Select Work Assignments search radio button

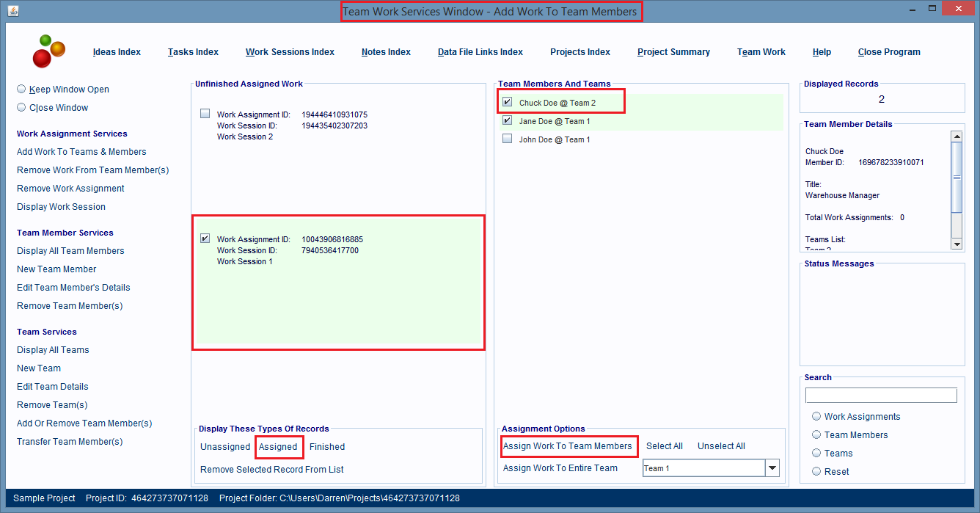tap(816, 416)
